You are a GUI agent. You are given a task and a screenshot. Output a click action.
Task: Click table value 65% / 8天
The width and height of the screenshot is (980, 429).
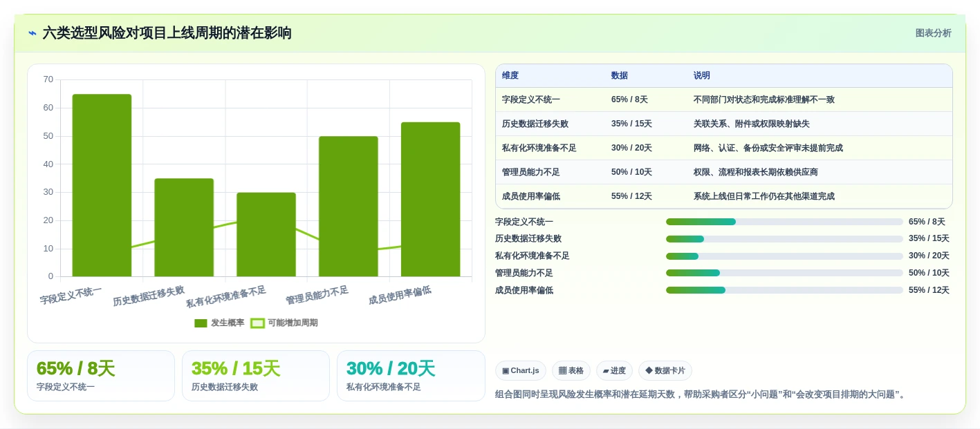pyautogui.click(x=629, y=99)
